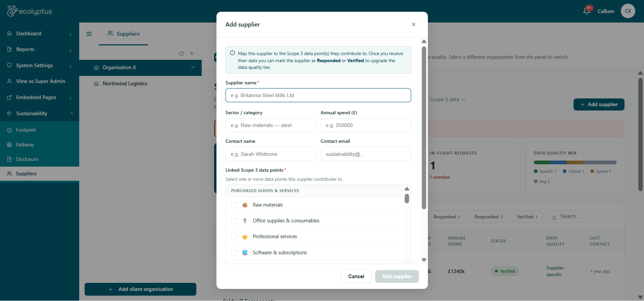Focus the Sector / category field
The width and height of the screenshot is (644, 301).
pyautogui.click(x=271, y=125)
